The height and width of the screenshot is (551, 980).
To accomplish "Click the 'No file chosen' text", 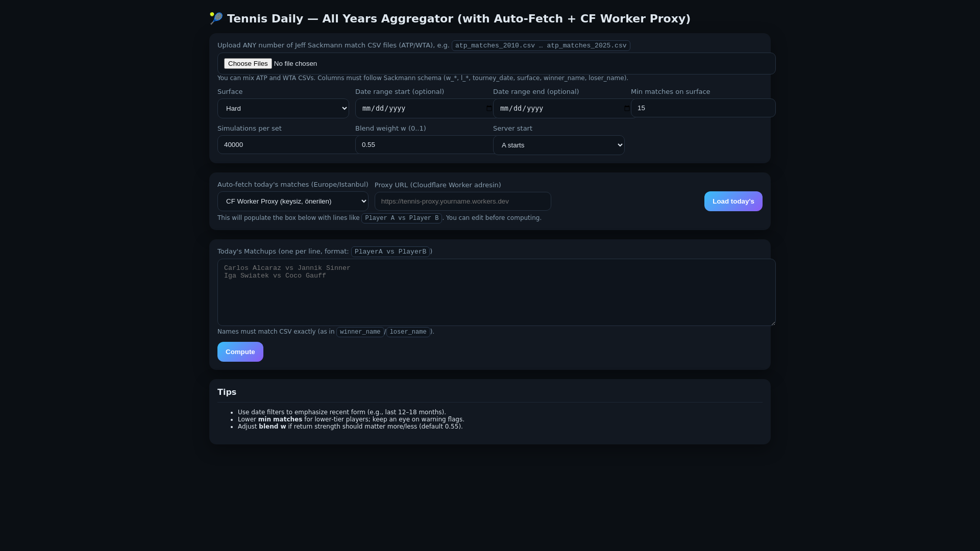I will 296,64.
